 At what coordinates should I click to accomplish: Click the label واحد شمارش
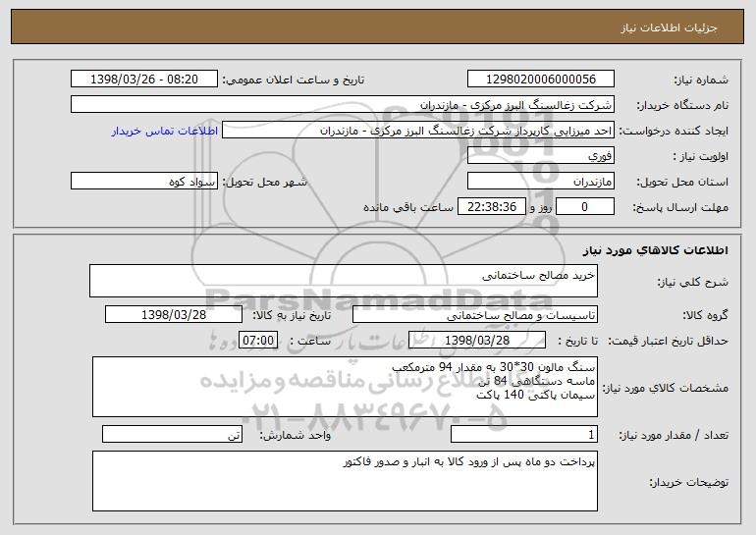coord(296,435)
